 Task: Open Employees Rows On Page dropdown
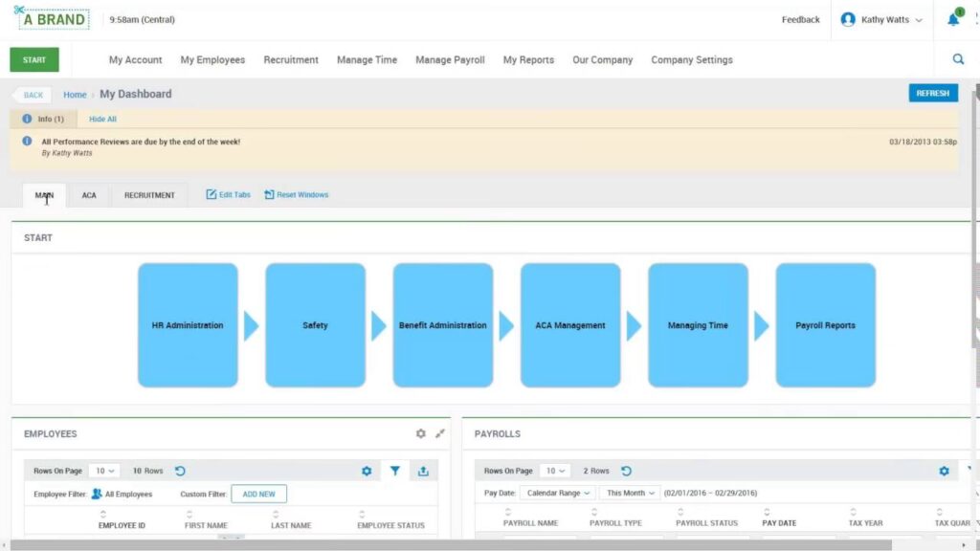pyautogui.click(x=103, y=471)
